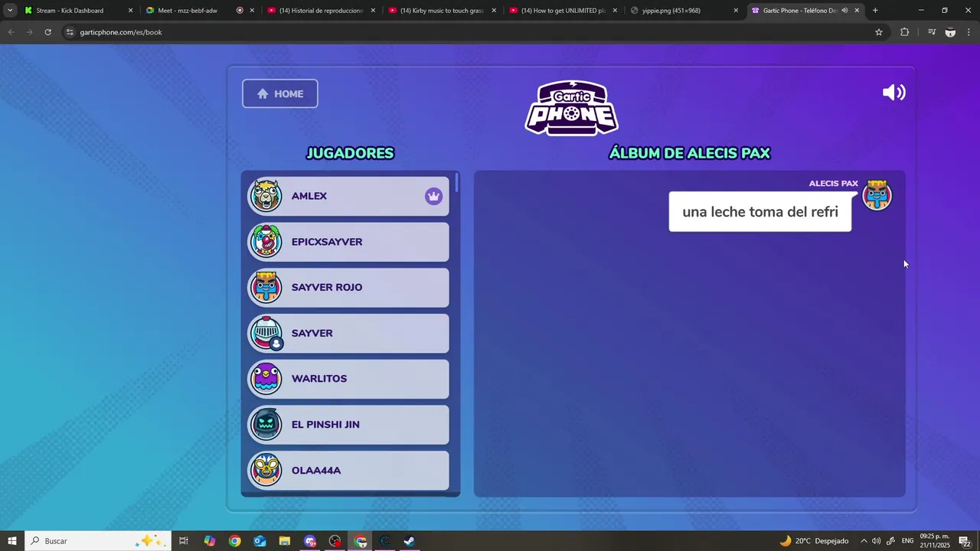Select player OLAA44A
Image resolution: width=980 pixels, height=551 pixels.
(x=348, y=470)
